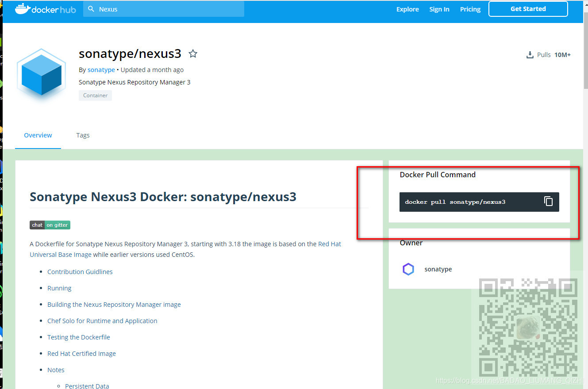Open the Testing the Dockerfile link

point(79,337)
